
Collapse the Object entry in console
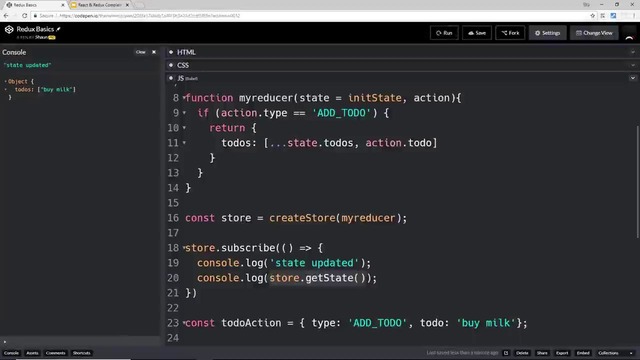pyautogui.click(x=5, y=81)
